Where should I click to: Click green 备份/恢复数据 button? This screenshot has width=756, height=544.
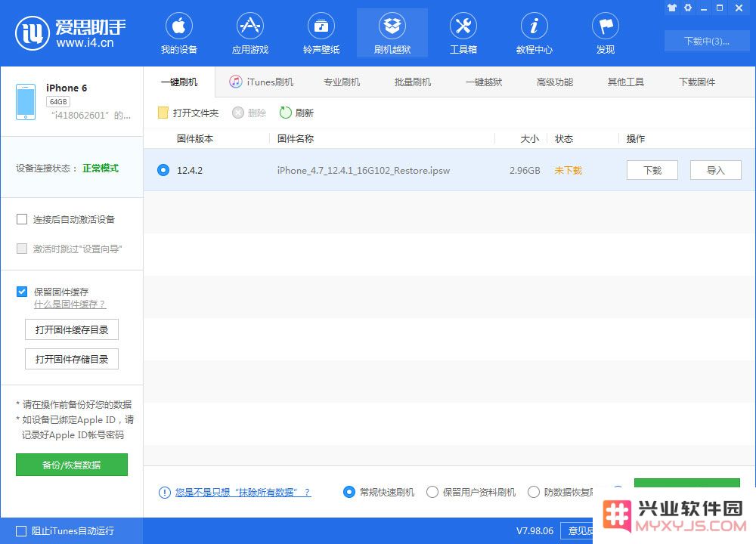point(72,465)
